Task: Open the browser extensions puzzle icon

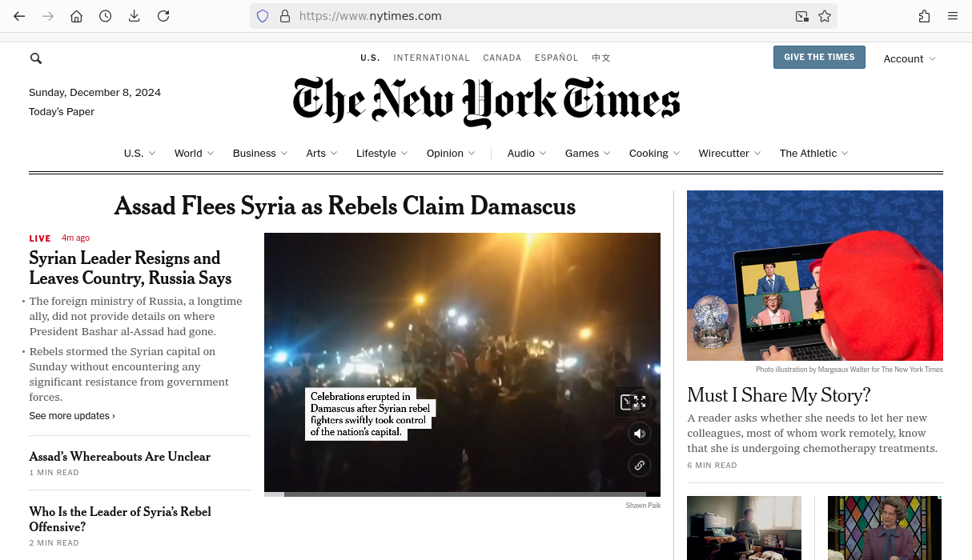Action: coord(924,16)
